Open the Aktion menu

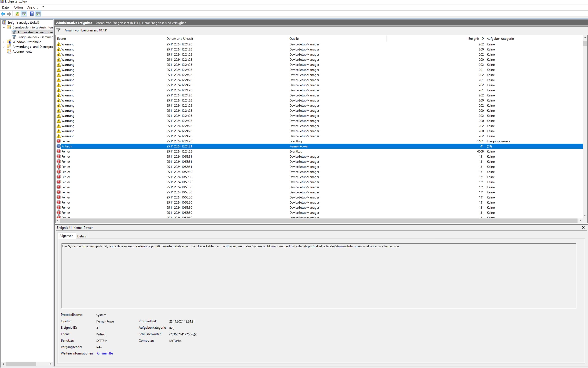pyautogui.click(x=18, y=8)
